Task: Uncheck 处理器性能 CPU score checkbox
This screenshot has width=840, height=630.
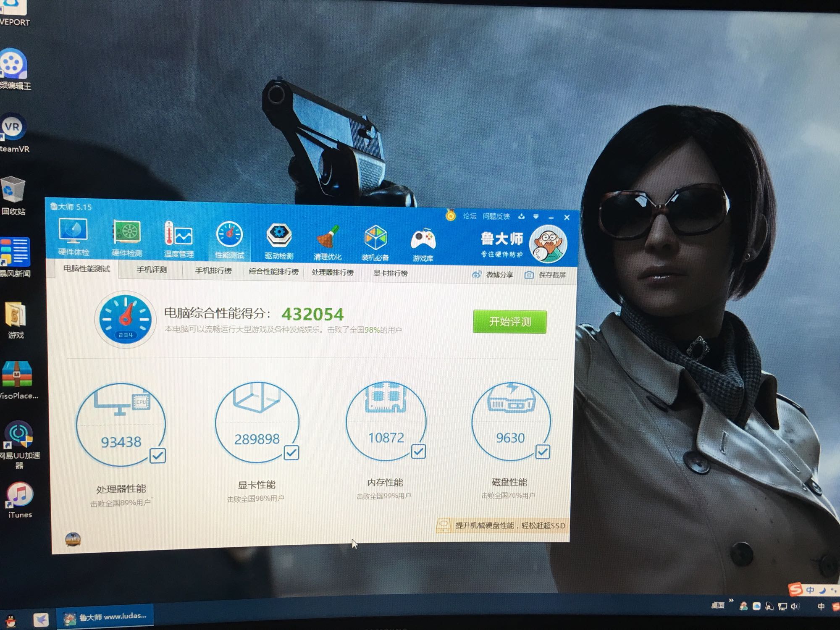Action: 157,456
